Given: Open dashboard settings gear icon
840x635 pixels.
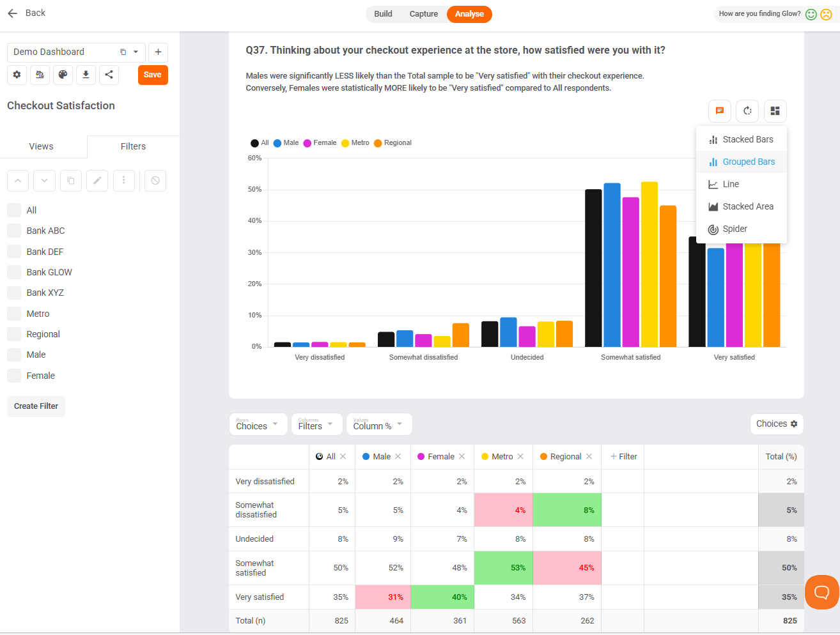Looking at the screenshot, I should click(17, 75).
